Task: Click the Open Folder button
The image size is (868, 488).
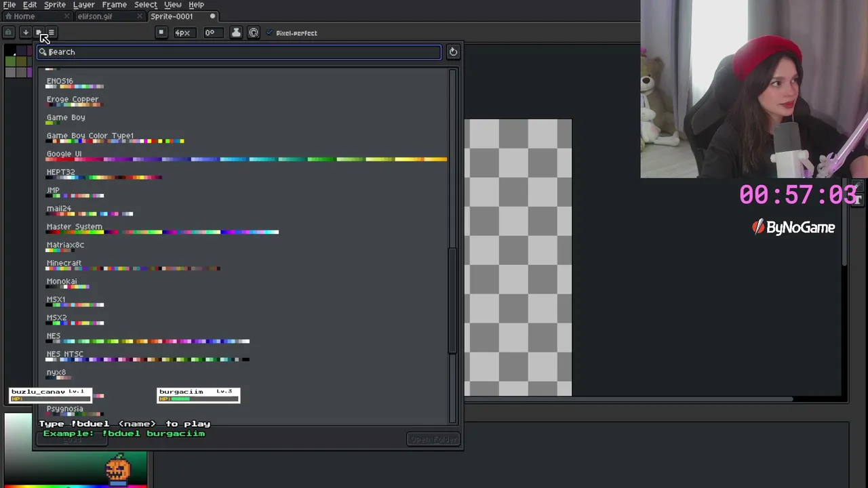Action: 434,439
